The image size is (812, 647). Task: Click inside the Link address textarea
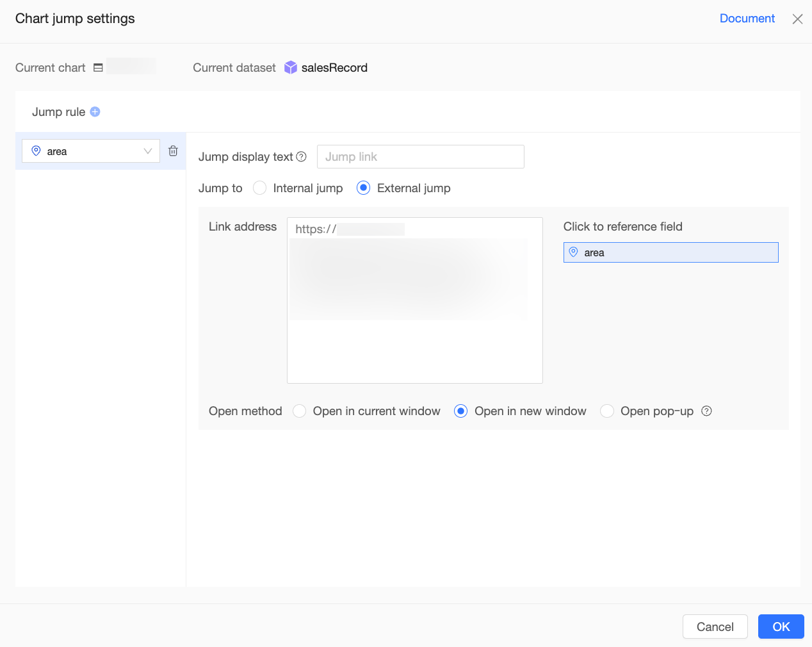coord(415,300)
